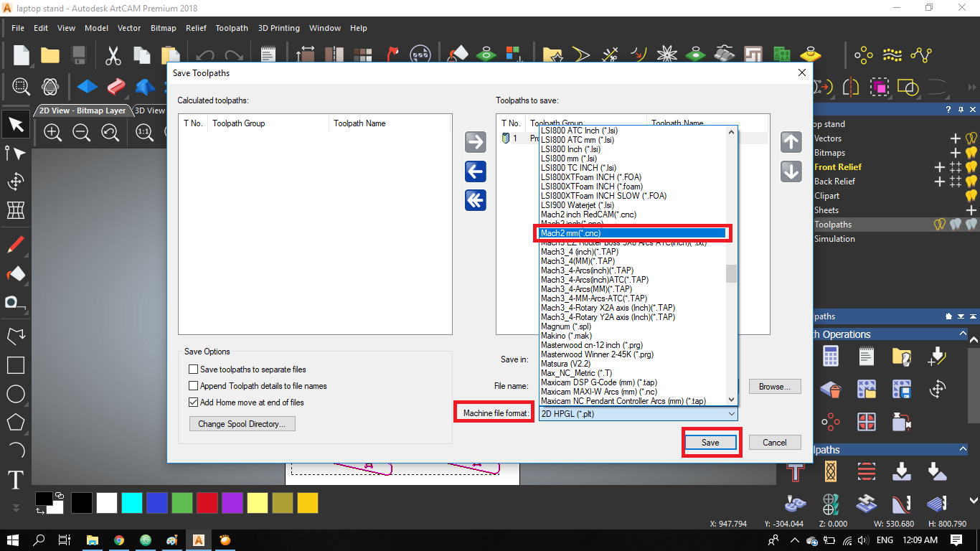Select the red color swatch
The height and width of the screenshot is (551, 980).
(207, 503)
